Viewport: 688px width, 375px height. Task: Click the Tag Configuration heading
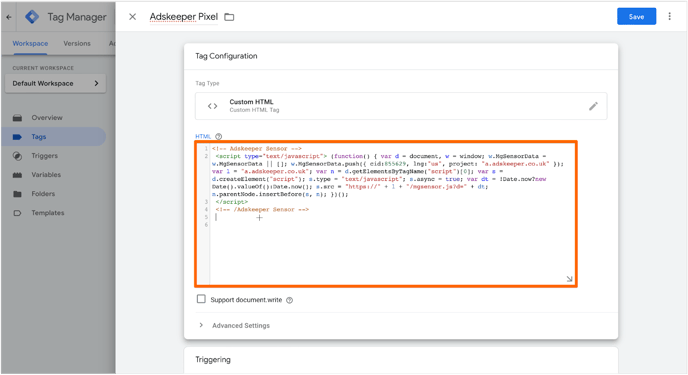[226, 56]
